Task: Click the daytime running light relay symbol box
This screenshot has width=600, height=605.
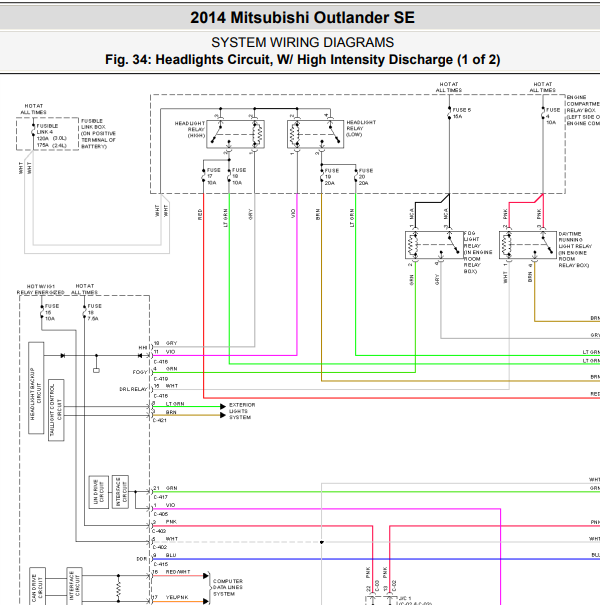Action: coord(528,245)
